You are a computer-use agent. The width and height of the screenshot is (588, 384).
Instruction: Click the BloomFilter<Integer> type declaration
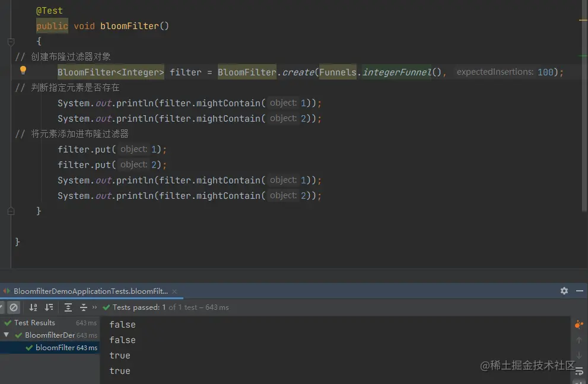[x=110, y=72]
